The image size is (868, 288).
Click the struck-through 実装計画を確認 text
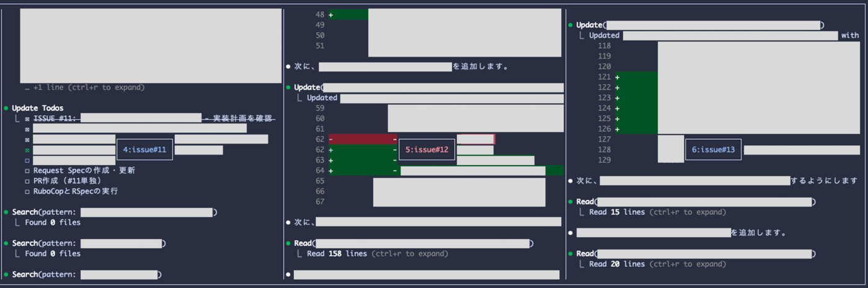pyautogui.click(x=242, y=119)
